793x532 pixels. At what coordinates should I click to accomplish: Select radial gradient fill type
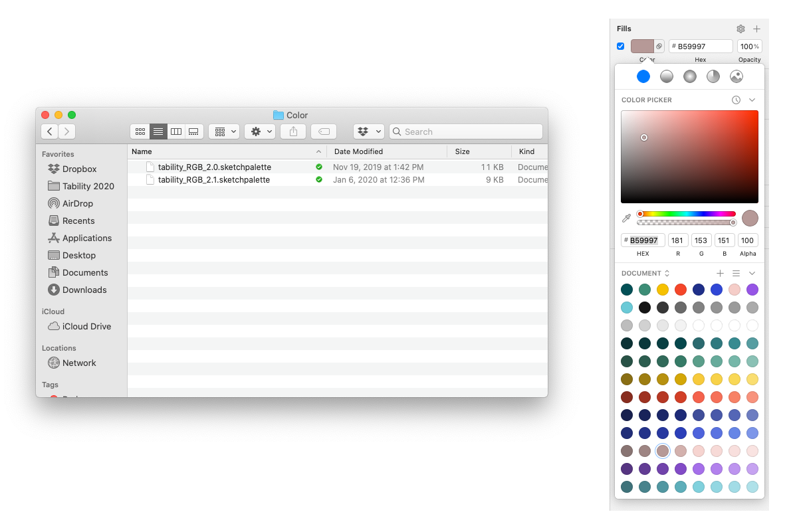coord(690,76)
